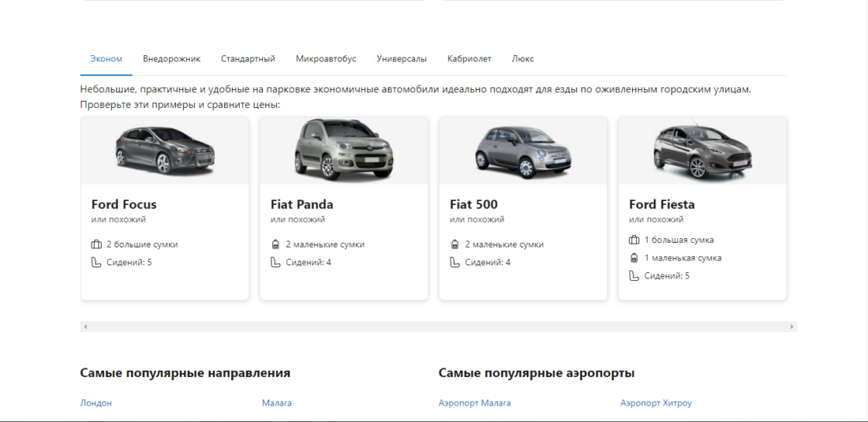This screenshot has height=422, width=868.
Task: Select the Кабриолет tab
Action: click(x=470, y=58)
